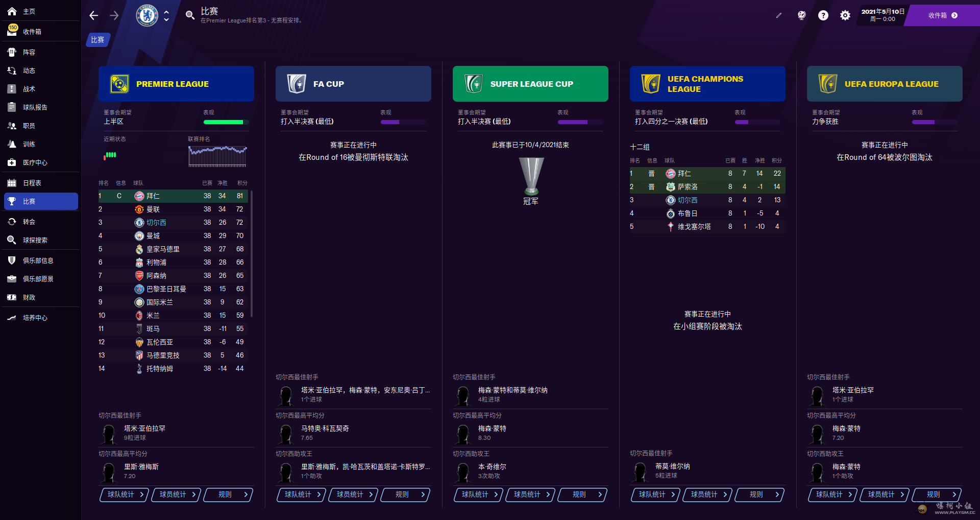The width and height of the screenshot is (980, 520).
Task: Open Premier League 球员统计 button
Action: pos(177,494)
